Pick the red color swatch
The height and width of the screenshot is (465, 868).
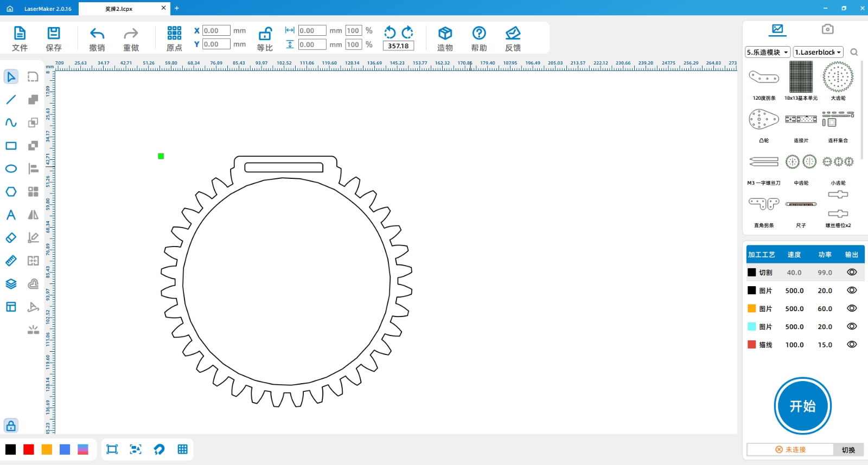[29, 449]
